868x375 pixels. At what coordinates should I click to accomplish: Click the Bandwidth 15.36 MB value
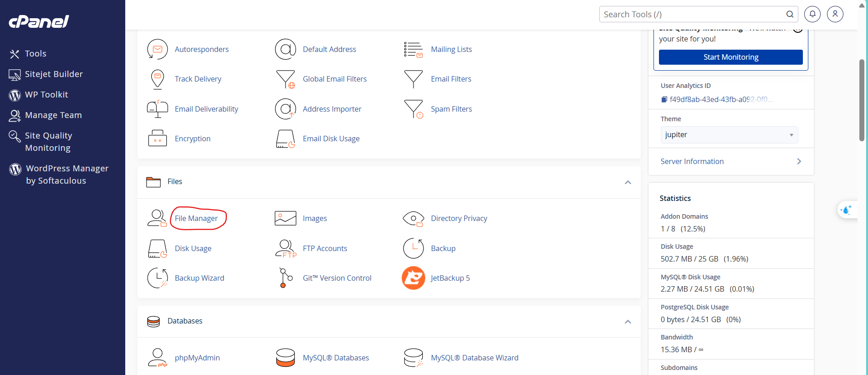click(682, 349)
